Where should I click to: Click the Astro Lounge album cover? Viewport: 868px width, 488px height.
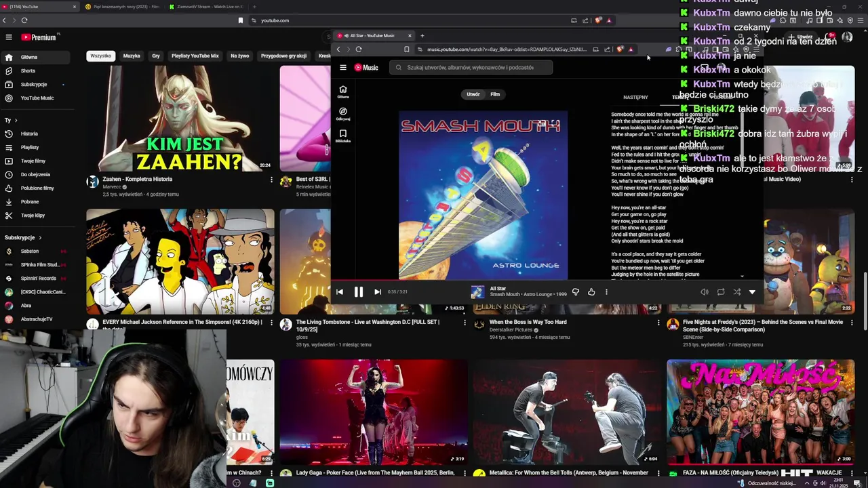click(x=483, y=195)
